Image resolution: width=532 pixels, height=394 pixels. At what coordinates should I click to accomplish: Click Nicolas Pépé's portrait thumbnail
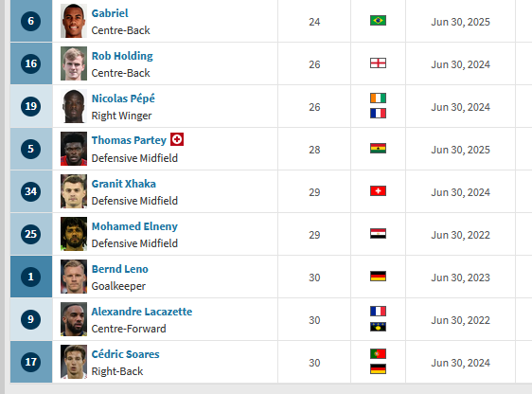pos(74,106)
